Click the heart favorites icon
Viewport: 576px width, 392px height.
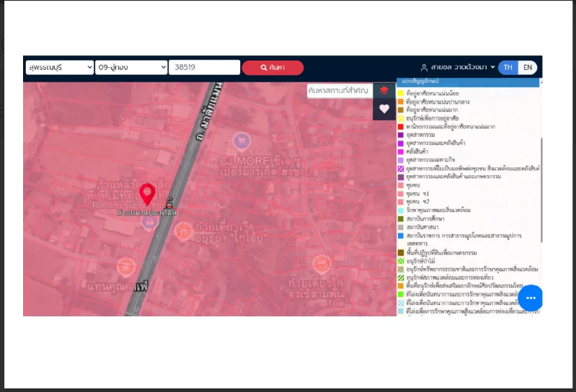click(384, 109)
